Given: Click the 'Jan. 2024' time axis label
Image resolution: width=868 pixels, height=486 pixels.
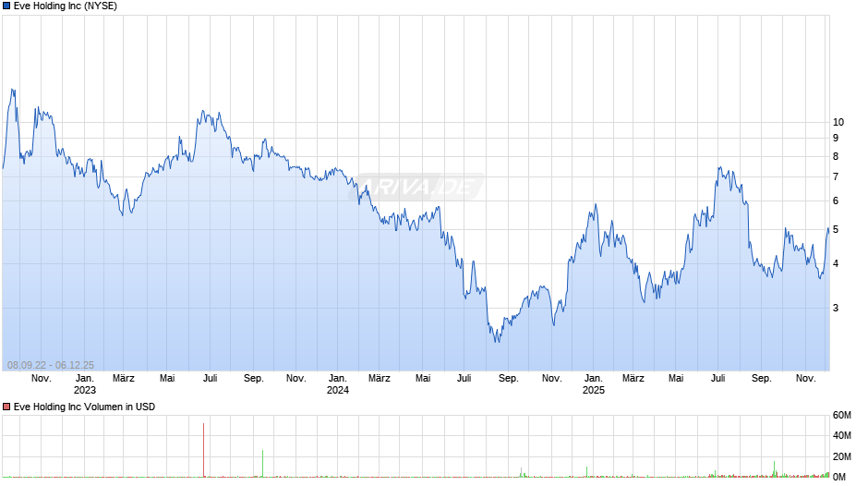Looking at the screenshot, I should (x=338, y=384).
